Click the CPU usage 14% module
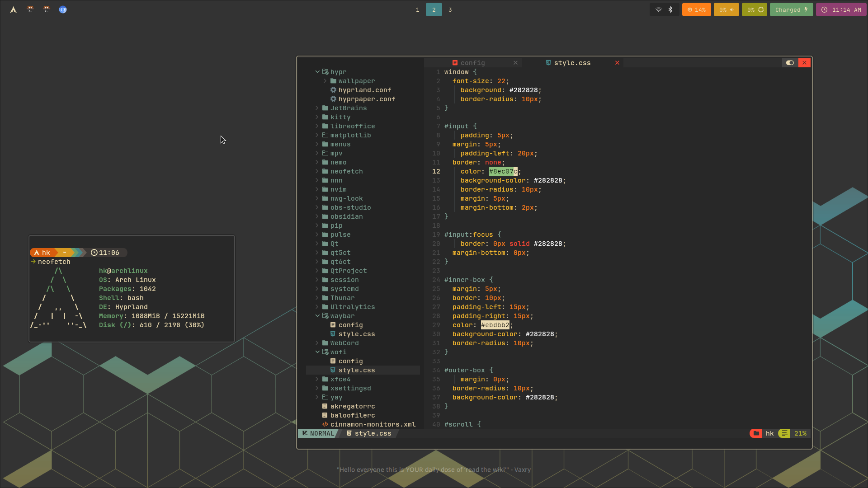Viewport: 868px width, 488px height. 696,9
